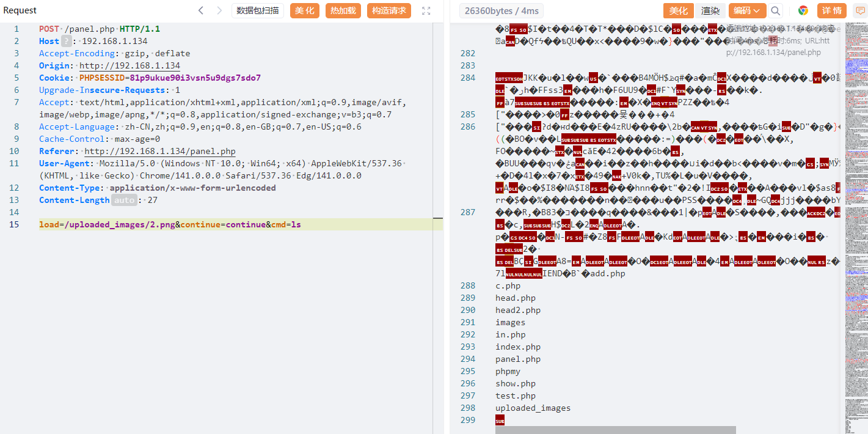The height and width of the screenshot is (434, 868).
Task: Open the comment bubble icon next to 详情
Action: tap(859, 10)
